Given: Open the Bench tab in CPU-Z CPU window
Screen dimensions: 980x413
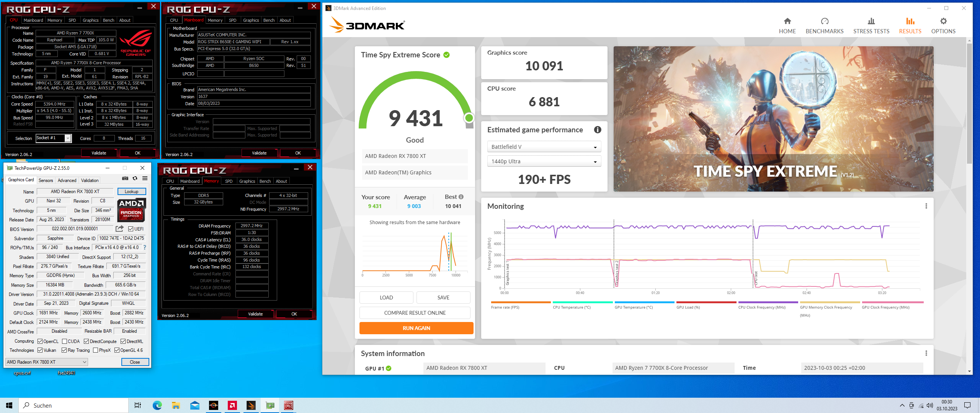Looking at the screenshot, I should pos(108,20).
